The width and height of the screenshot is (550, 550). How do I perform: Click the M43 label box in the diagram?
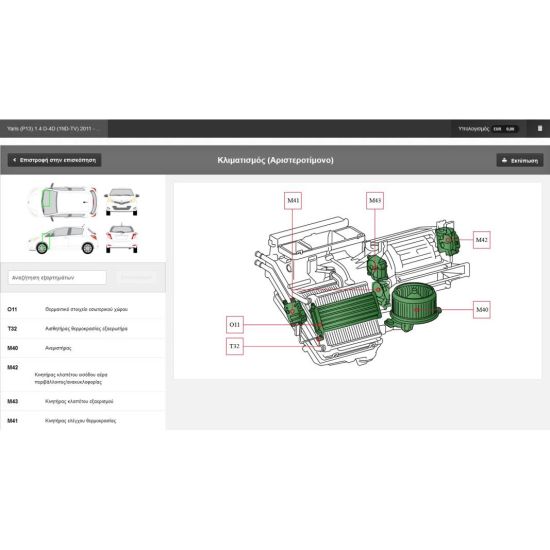click(x=375, y=201)
